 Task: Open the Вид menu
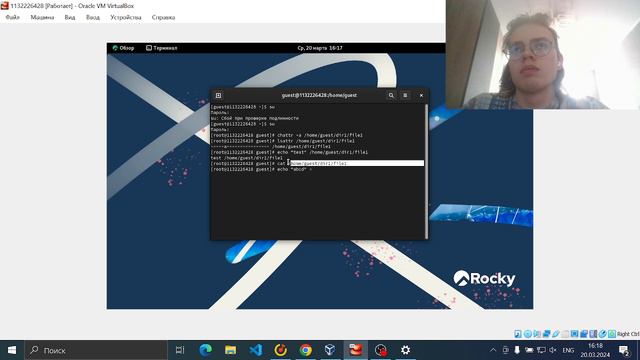click(x=70, y=17)
